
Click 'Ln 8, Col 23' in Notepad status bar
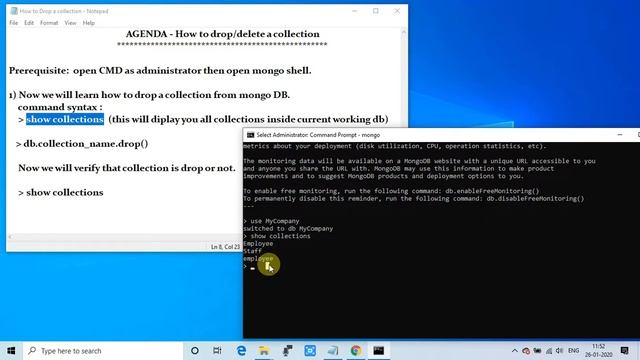(x=225, y=247)
